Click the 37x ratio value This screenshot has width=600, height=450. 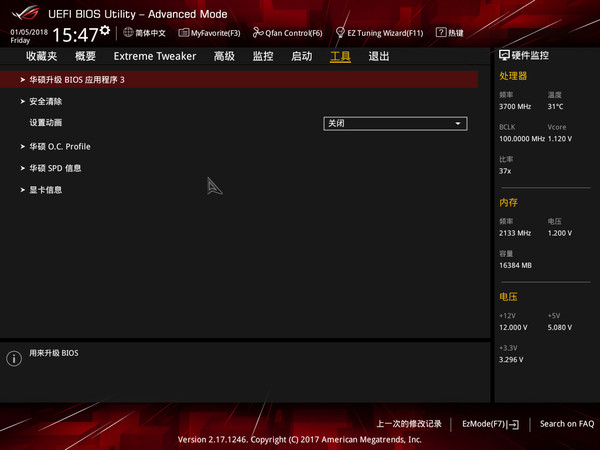(x=505, y=171)
